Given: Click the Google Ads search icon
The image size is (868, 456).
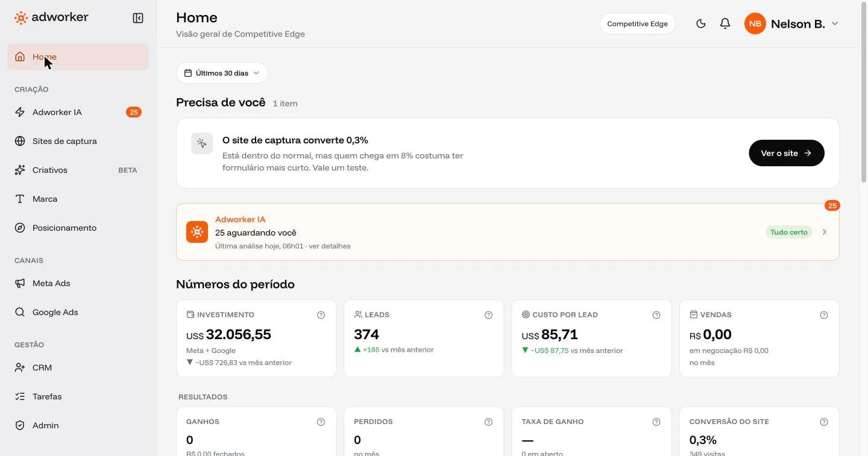Looking at the screenshot, I should click(20, 312).
